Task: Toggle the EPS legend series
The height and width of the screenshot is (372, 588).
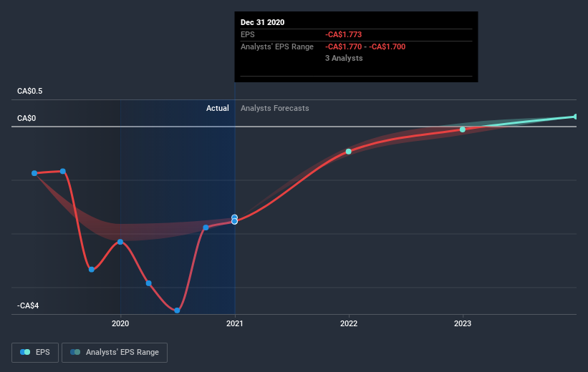Action: (35, 352)
